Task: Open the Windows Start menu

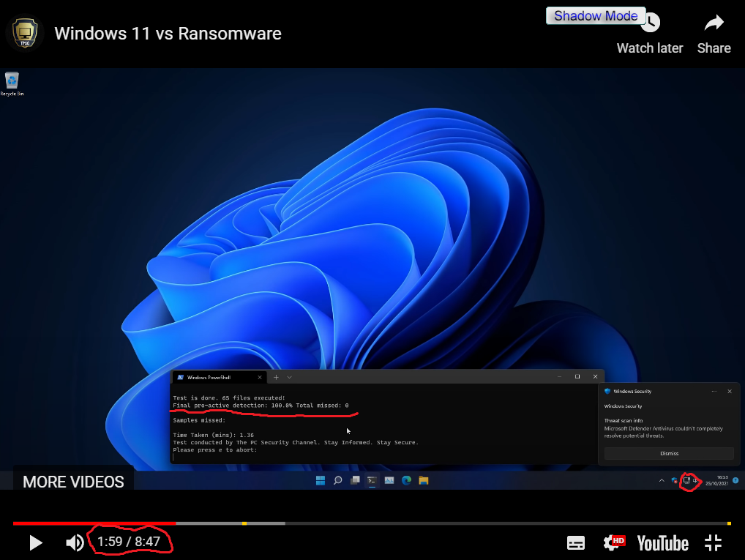Action: coord(321,481)
